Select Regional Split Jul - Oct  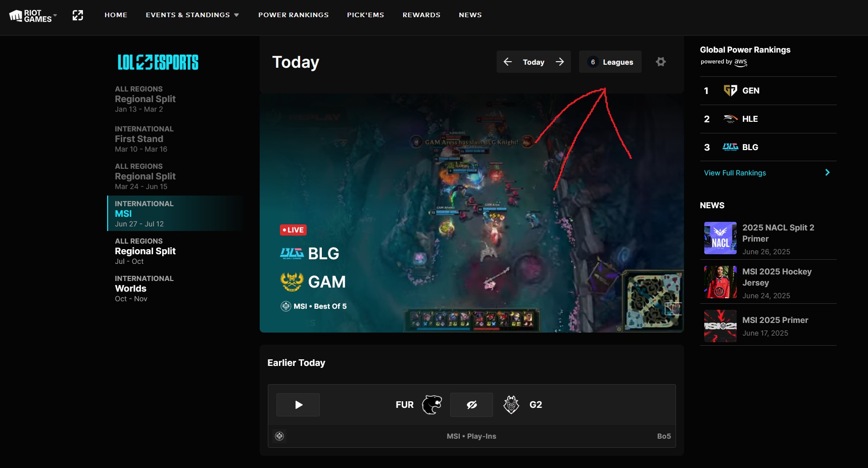[175, 251]
